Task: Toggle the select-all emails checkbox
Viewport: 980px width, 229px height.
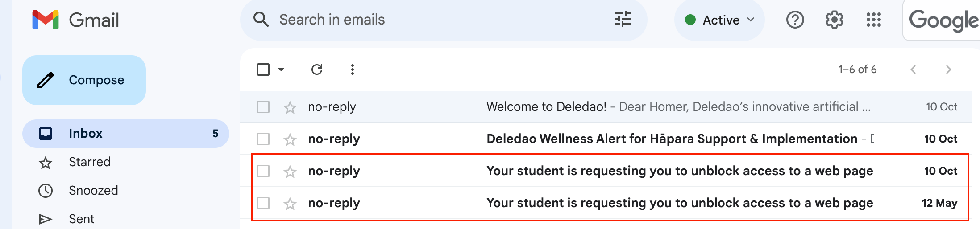Action: pos(263,70)
